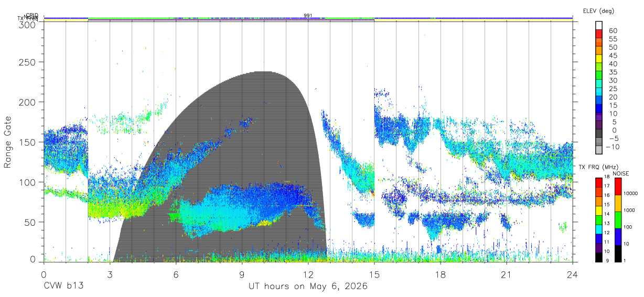Viewport: 644px width, 297px height.
Task: Click the "200" tick on the Range Gate axis
Action: (27, 102)
